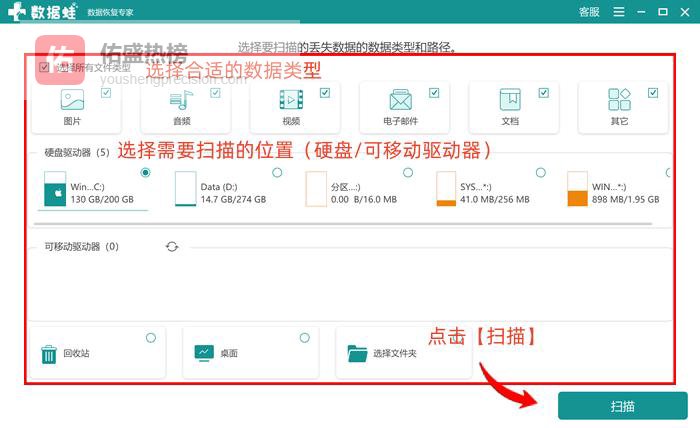Click the 回收站 recycle bin icon
Image resolution: width=700 pixels, height=428 pixels.
pyautogui.click(x=49, y=353)
